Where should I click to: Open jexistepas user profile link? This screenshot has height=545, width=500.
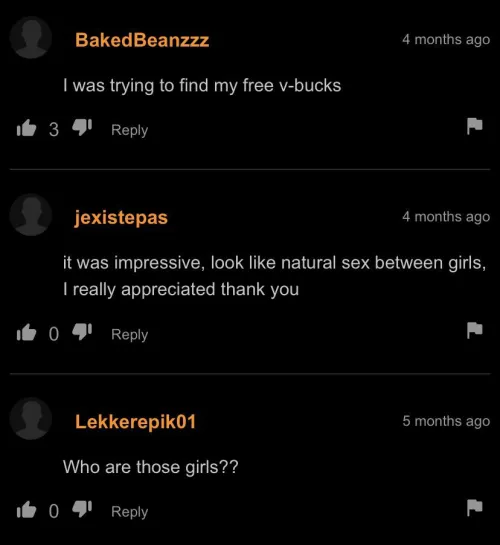[x=121, y=218]
